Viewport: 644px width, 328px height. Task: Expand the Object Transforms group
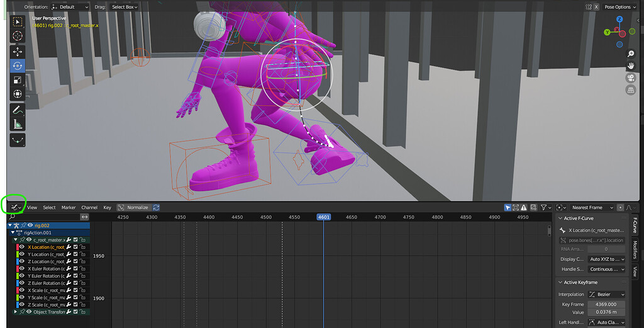16,312
